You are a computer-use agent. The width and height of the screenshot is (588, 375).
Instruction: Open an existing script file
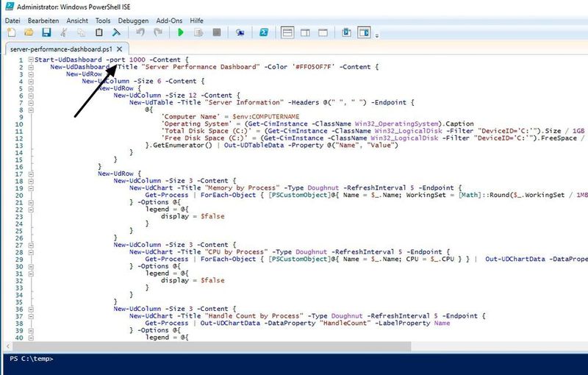29,32
